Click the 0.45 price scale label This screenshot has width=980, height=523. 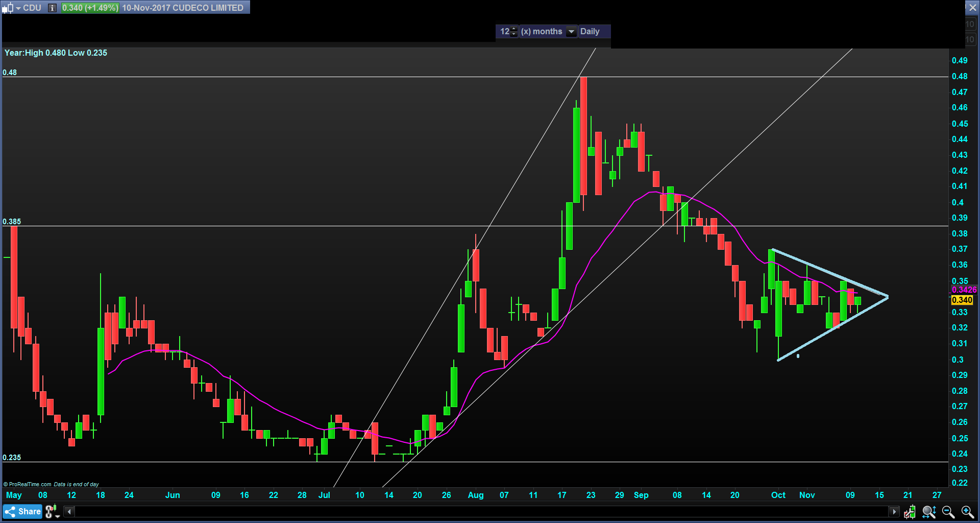[960, 124]
